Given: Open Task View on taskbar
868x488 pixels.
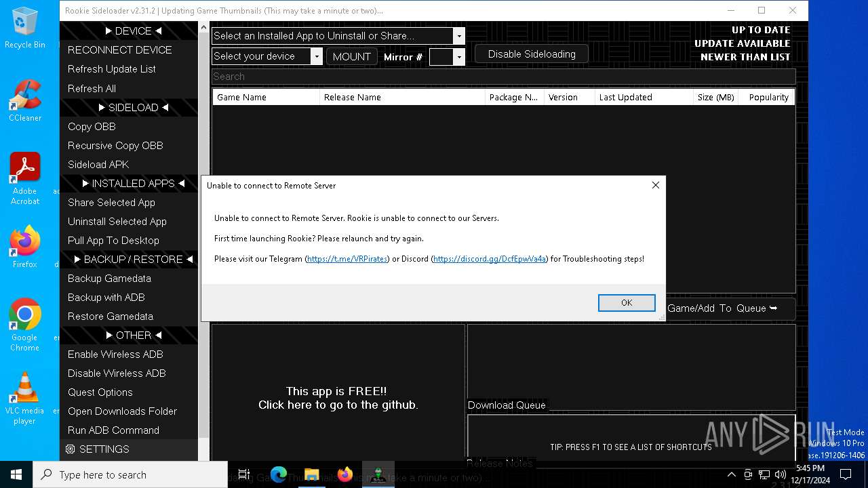Looking at the screenshot, I should tap(244, 474).
